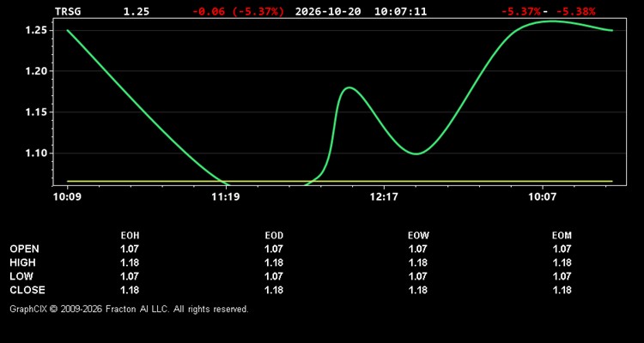Select the 11:19 time axis label
This screenshot has width=644, height=343.
(x=226, y=197)
